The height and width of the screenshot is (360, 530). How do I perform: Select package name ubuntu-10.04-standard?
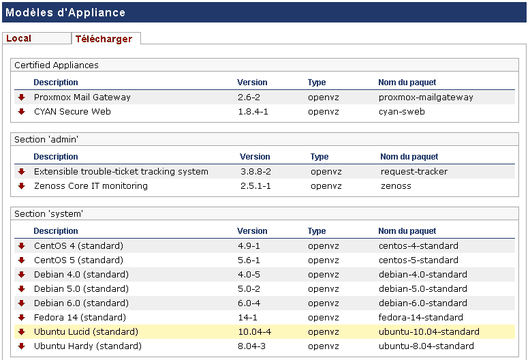429,332
